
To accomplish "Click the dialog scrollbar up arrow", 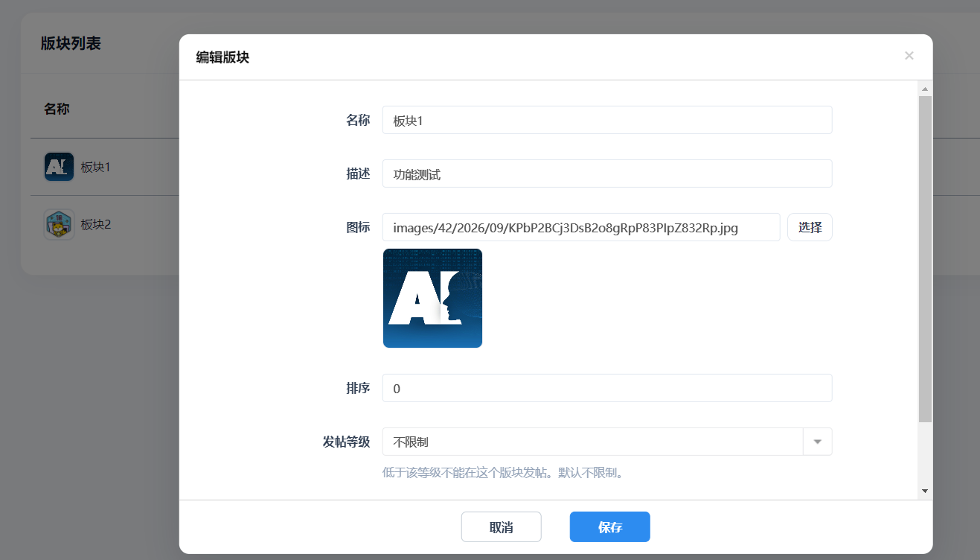I will (925, 89).
